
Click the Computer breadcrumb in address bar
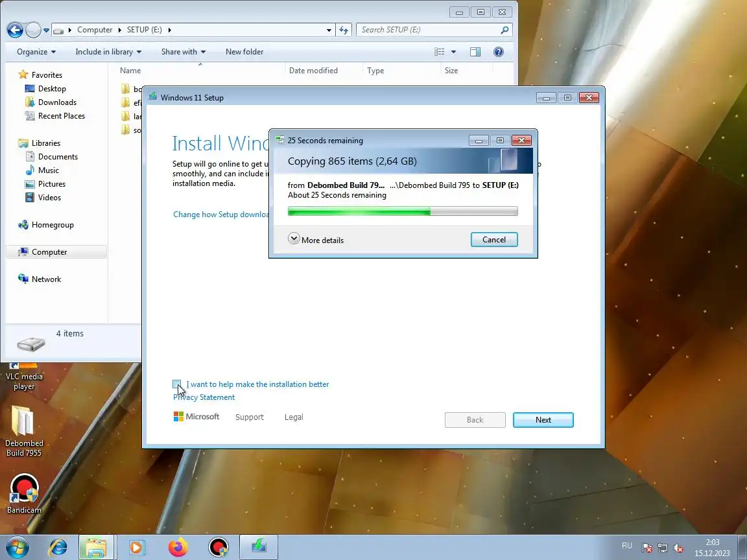click(x=95, y=30)
